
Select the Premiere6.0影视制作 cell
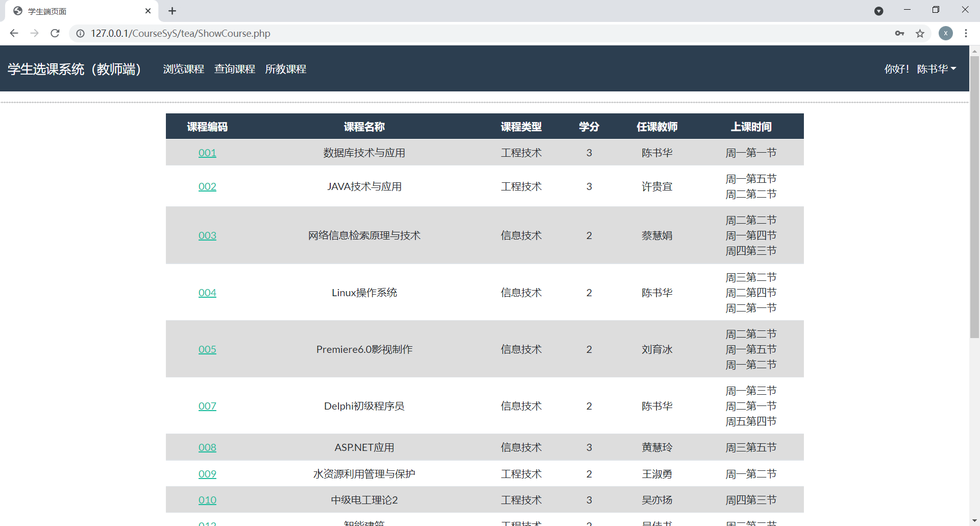[364, 349]
